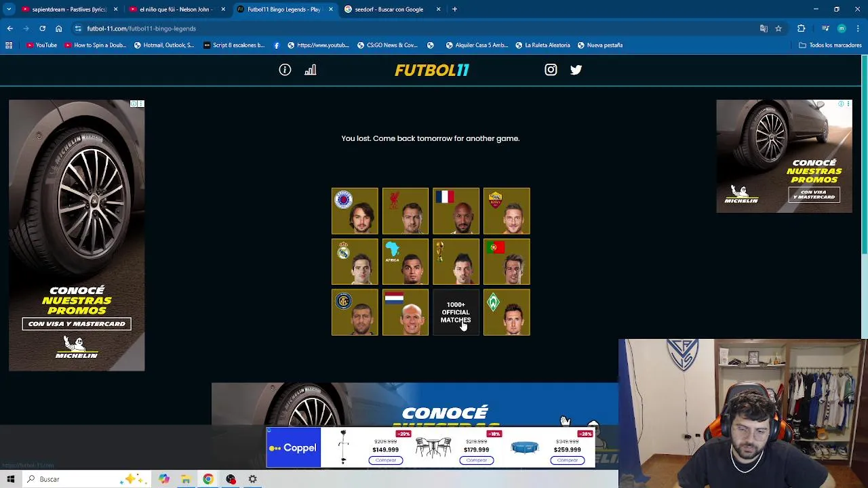Select the Werder Bremen badge player card
Viewport: 868px width, 488px height.
(x=507, y=312)
